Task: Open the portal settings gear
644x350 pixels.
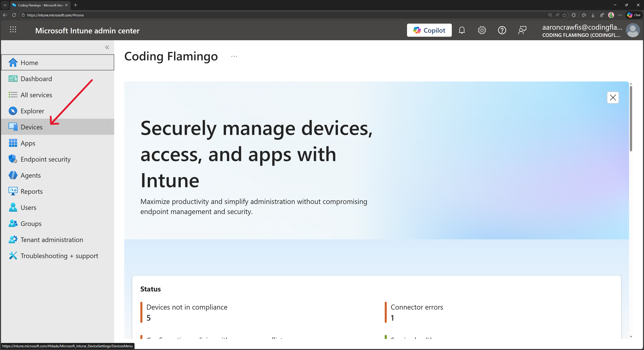Action: pyautogui.click(x=482, y=30)
